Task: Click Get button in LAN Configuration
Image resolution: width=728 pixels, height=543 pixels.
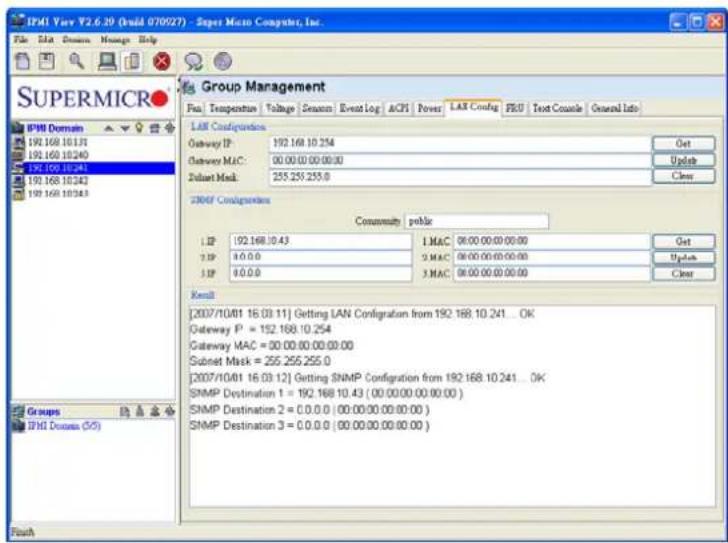Action: tap(683, 144)
